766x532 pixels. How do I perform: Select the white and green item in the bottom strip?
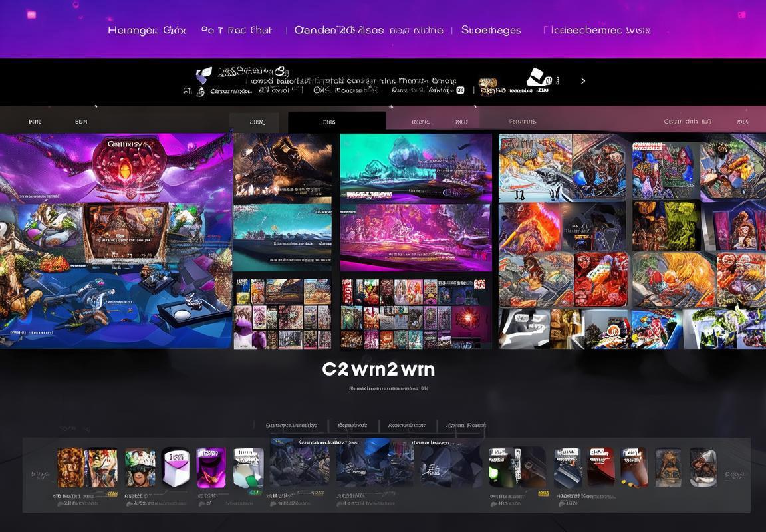(248, 468)
